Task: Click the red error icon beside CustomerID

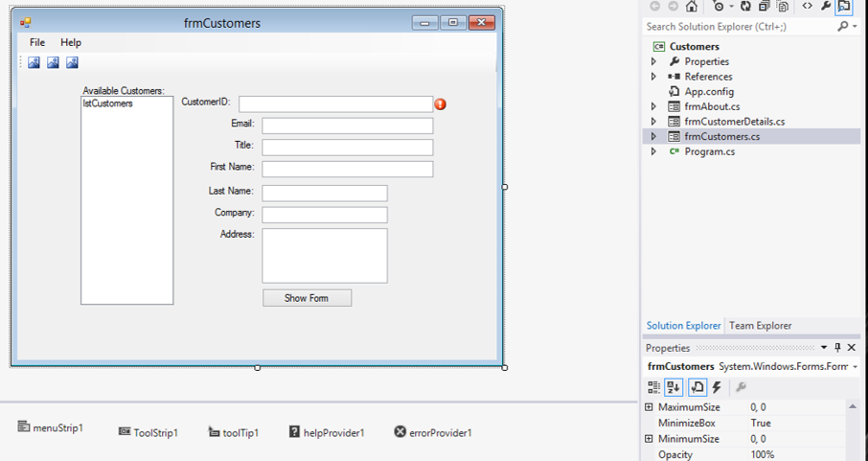Action: (x=440, y=104)
